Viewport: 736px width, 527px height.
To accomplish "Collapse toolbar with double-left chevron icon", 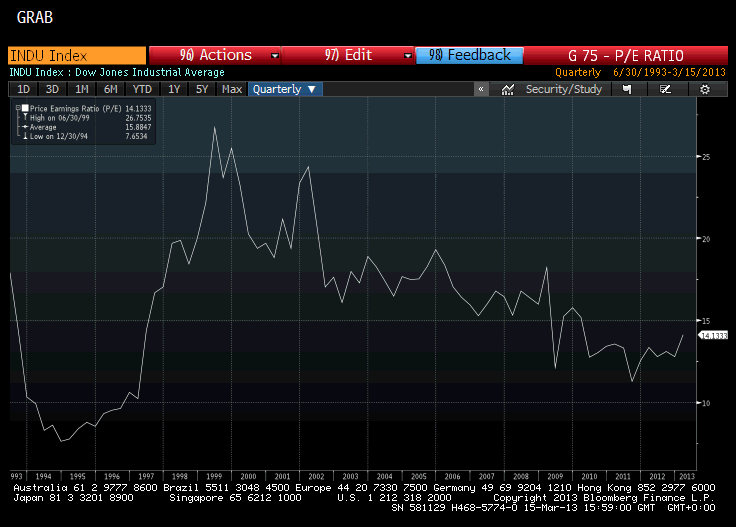I will pos(481,89).
